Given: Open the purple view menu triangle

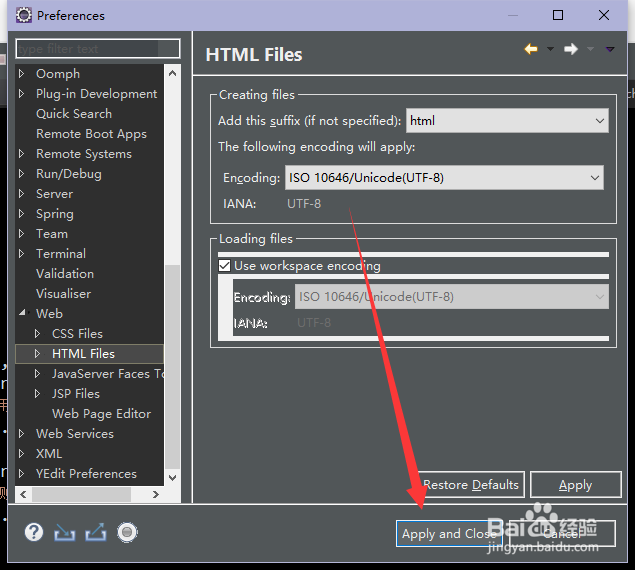Looking at the screenshot, I should pyautogui.click(x=610, y=49).
